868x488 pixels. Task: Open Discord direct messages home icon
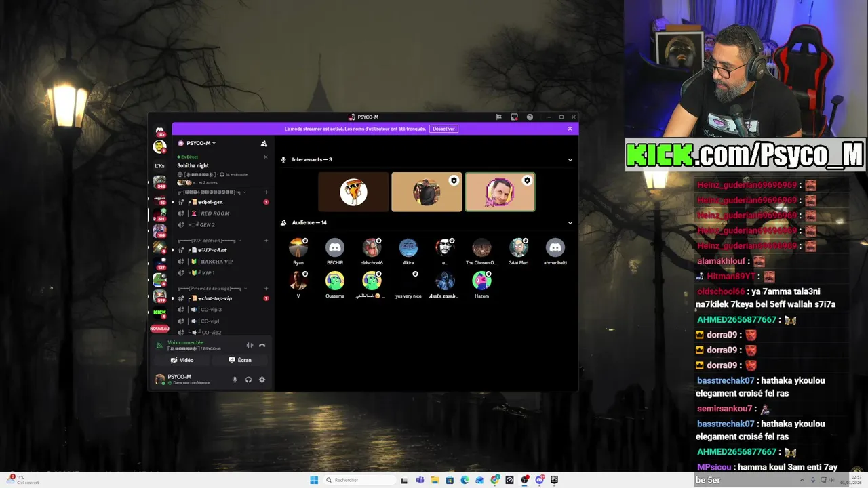click(159, 131)
